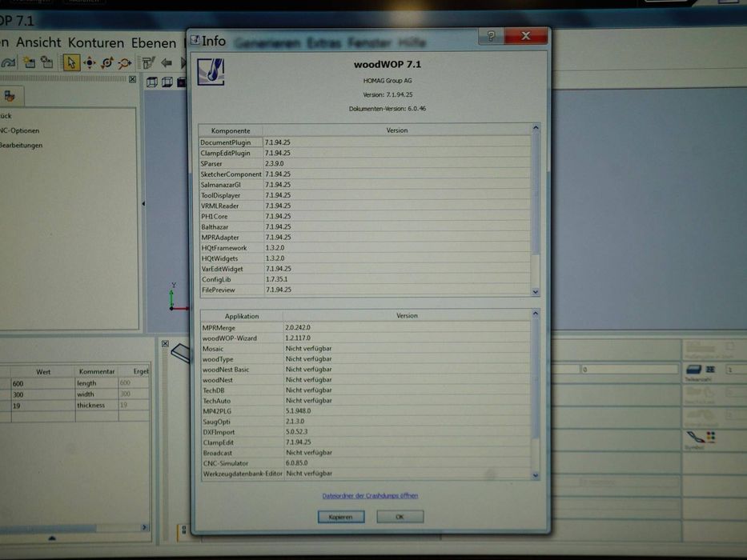Collapse left panel via splitter arrow
Viewport: 747px width, 560px height.
click(x=143, y=204)
